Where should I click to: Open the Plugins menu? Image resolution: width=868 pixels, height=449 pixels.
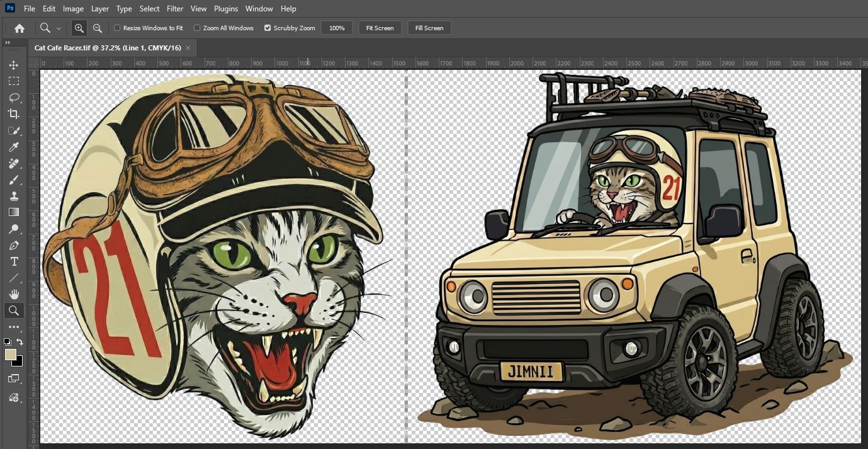point(226,9)
